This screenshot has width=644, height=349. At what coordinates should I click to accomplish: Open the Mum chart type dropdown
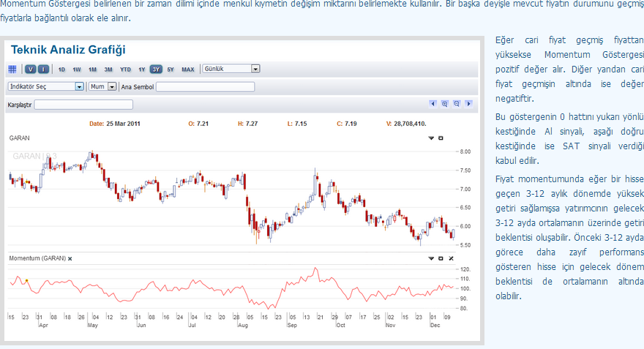pos(102,86)
